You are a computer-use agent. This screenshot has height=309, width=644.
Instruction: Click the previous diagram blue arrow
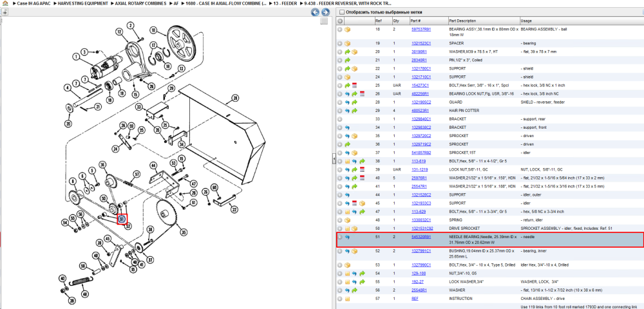315,12
